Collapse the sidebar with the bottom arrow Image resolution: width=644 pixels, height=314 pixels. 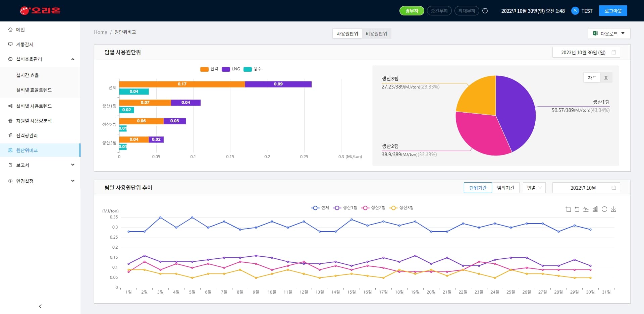tap(40, 306)
